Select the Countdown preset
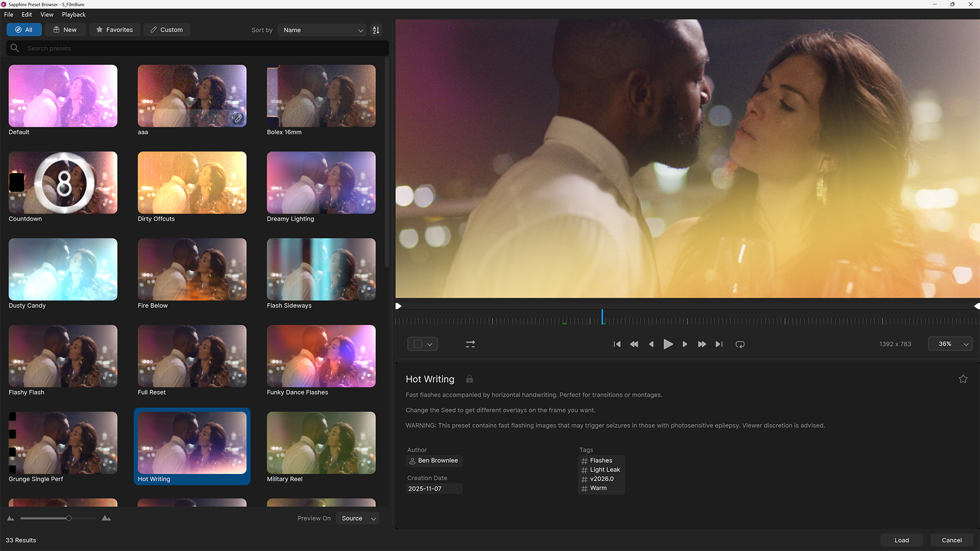Image resolution: width=980 pixels, height=551 pixels. click(x=63, y=183)
